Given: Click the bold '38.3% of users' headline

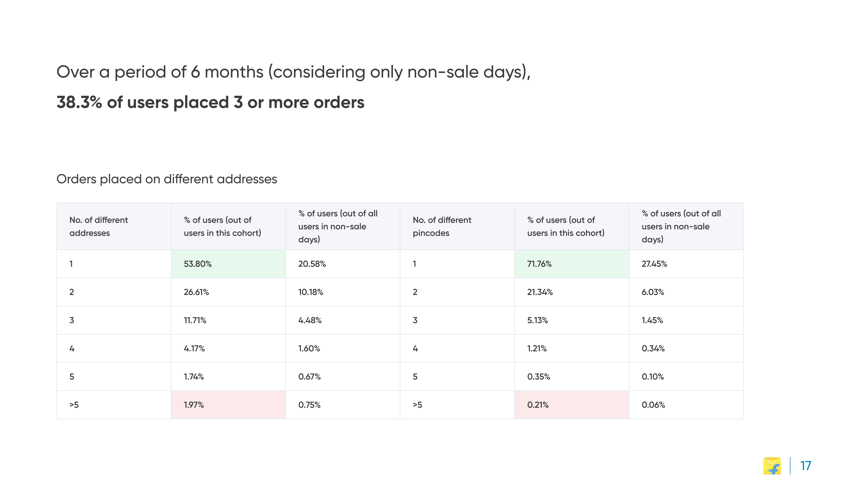Looking at the screenshot, I should (210, 102).
